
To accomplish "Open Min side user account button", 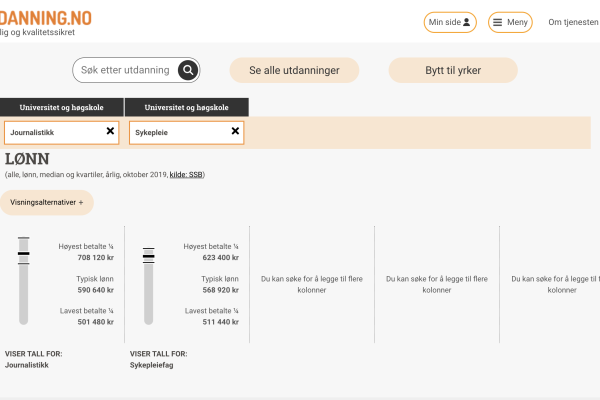I will click(450, 22).
